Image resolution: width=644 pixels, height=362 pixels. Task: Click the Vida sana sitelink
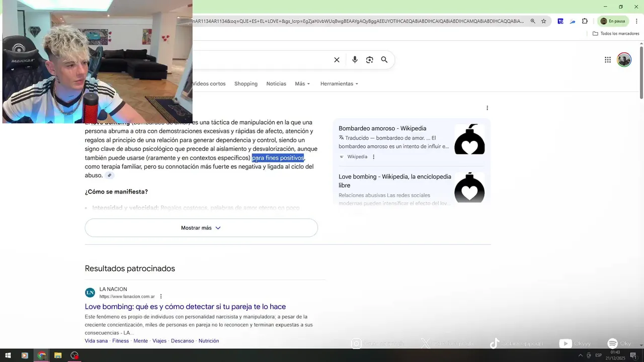(96, 341)
